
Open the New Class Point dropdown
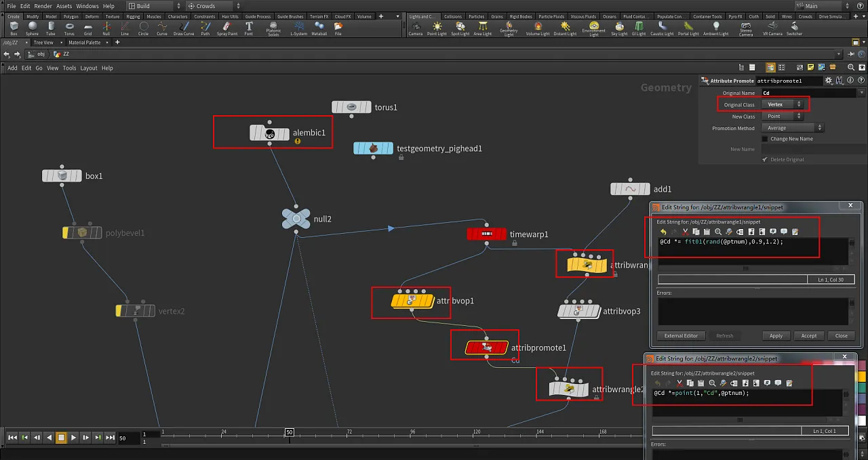[783, 117]
